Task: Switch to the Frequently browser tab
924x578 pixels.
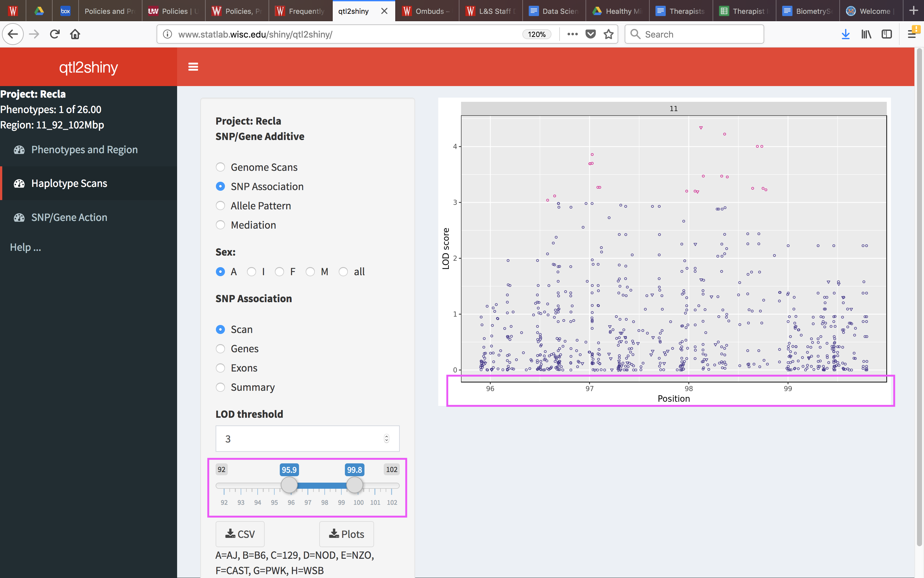Action: pos(300,11)
